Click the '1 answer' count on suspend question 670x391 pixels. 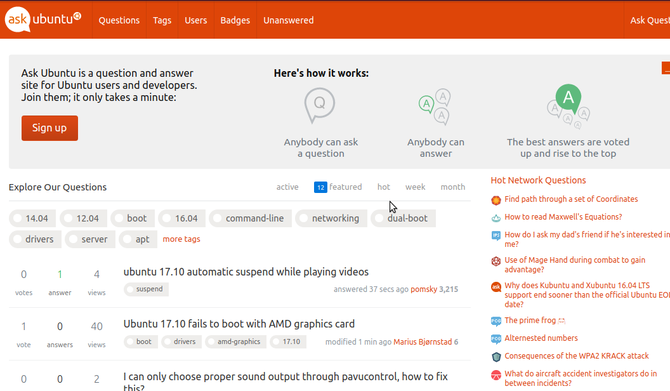point(60,282)
